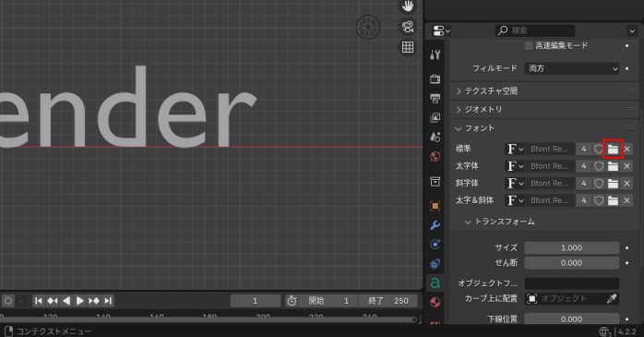Toggle auto keying record button in timeline
This screenshot has height=337, width=644.
coord(7,301)
